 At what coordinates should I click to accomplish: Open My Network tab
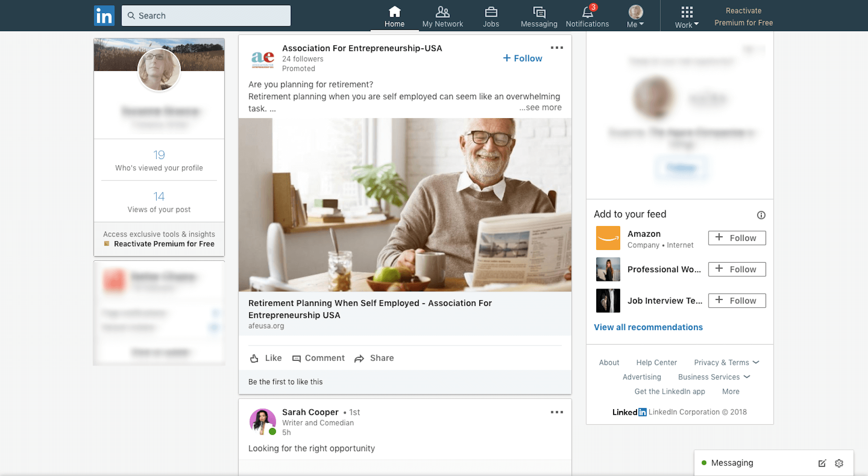tap(442, 16)
